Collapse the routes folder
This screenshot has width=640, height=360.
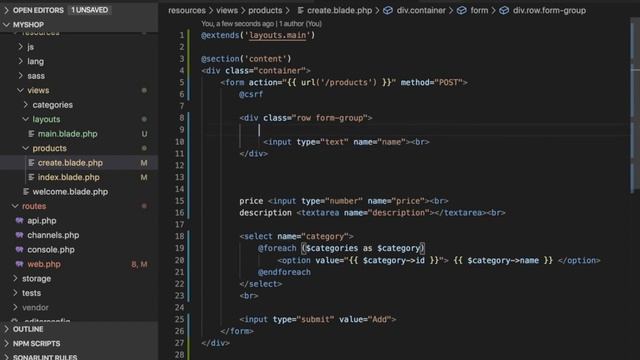point(34,207)
